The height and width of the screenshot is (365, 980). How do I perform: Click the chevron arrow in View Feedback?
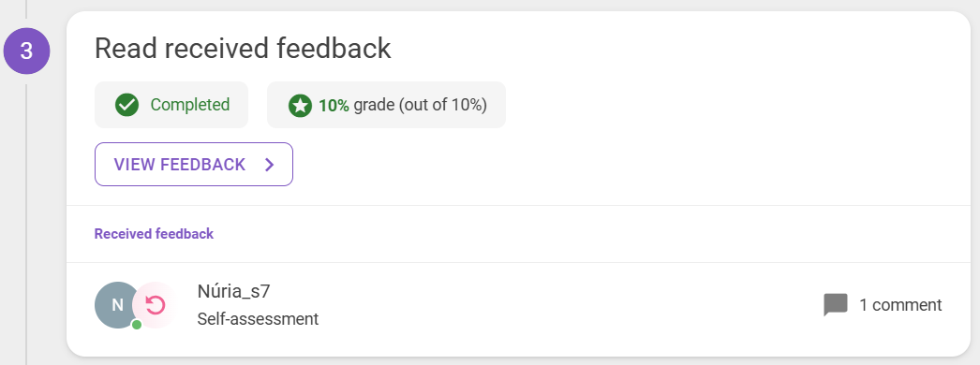270,165
